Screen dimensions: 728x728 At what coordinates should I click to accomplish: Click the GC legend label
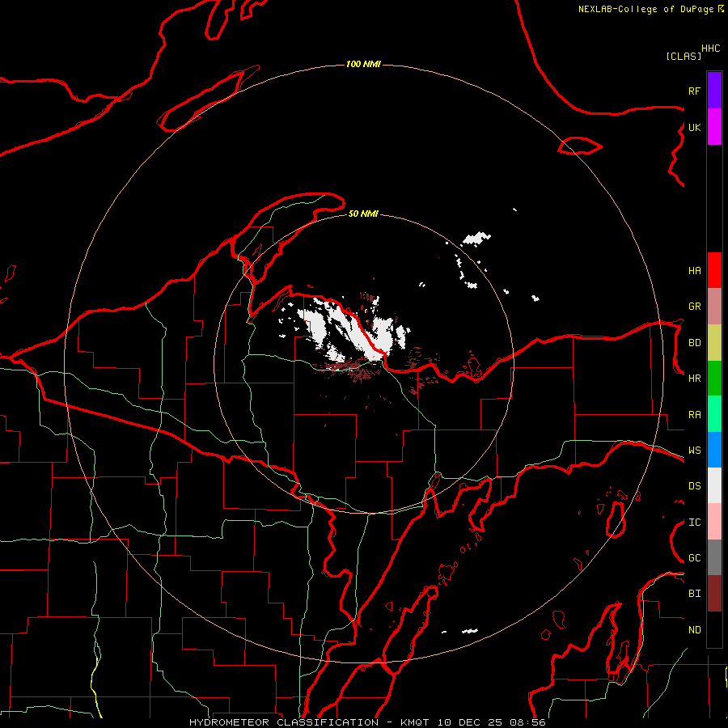pos(694,558)
